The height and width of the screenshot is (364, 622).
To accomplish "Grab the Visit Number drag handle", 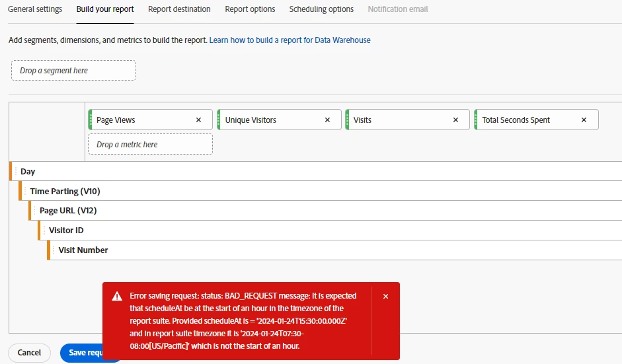I will 54,250.
